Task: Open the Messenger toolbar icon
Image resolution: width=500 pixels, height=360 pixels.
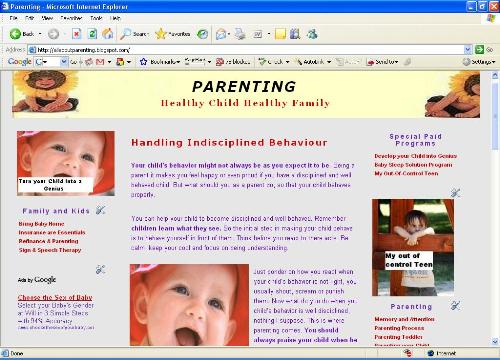Action: (312, 34)
